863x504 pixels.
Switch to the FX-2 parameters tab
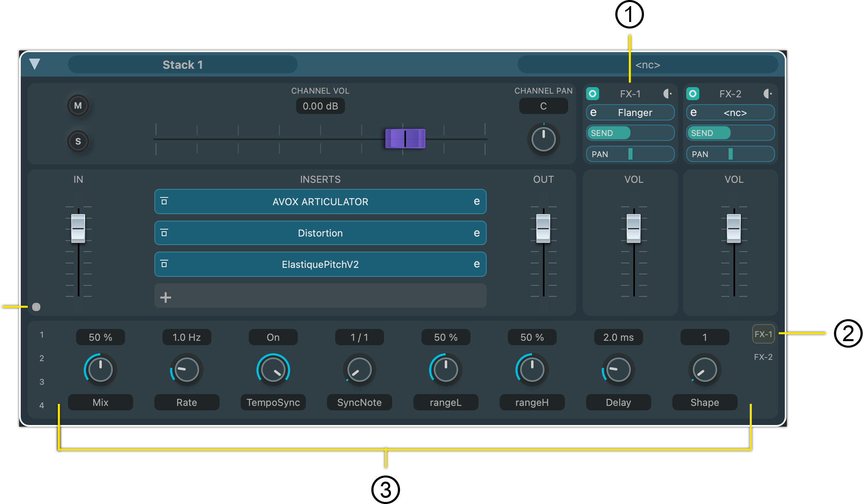pos(763,357)
